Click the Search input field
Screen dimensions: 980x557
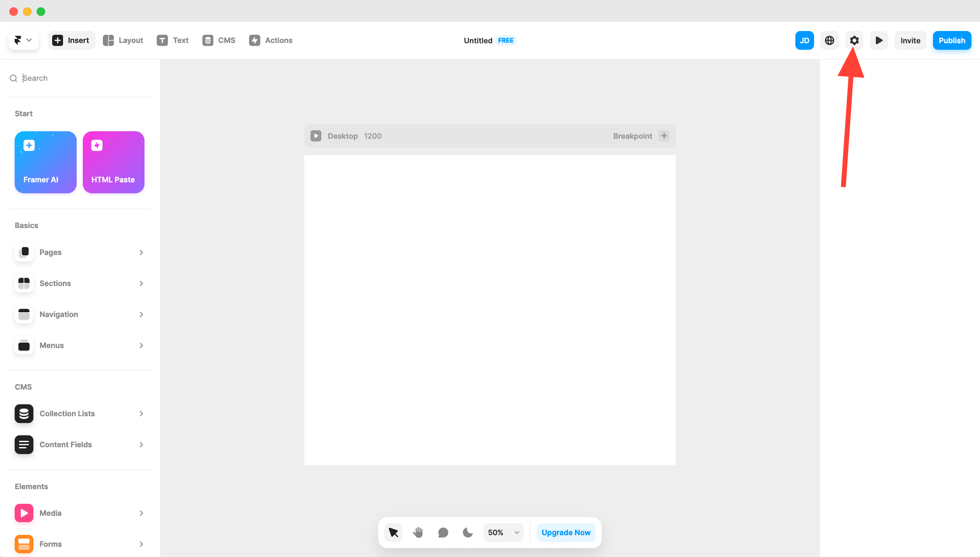[x=84, y=78]
